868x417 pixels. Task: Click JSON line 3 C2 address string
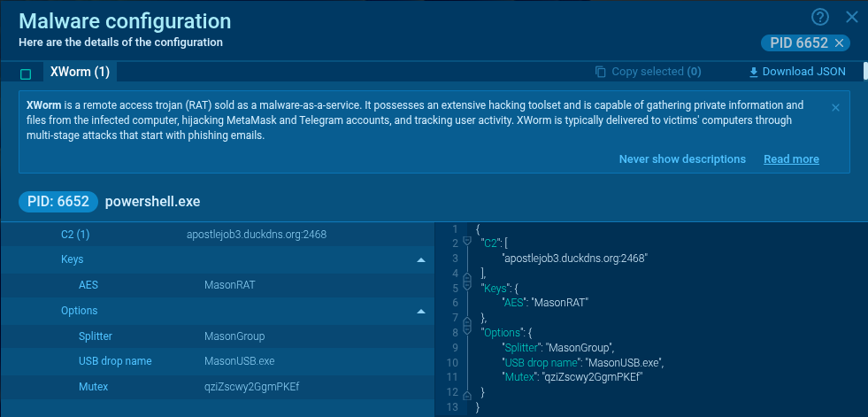click(574, 258)
